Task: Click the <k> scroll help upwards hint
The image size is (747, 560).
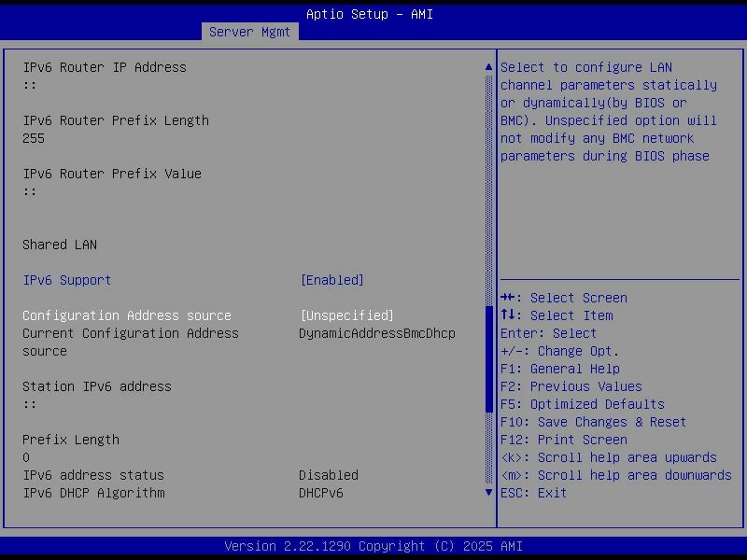Action: click(x=609, y=457)
